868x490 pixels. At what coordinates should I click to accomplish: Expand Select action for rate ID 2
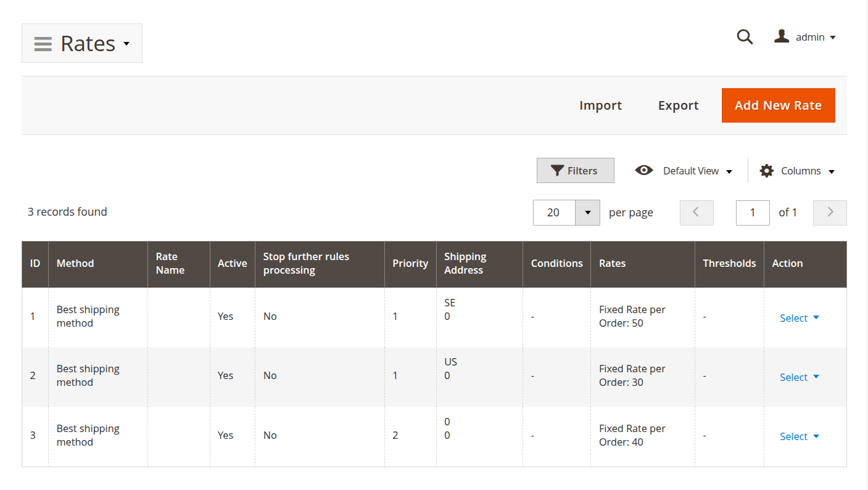point(800,377)
